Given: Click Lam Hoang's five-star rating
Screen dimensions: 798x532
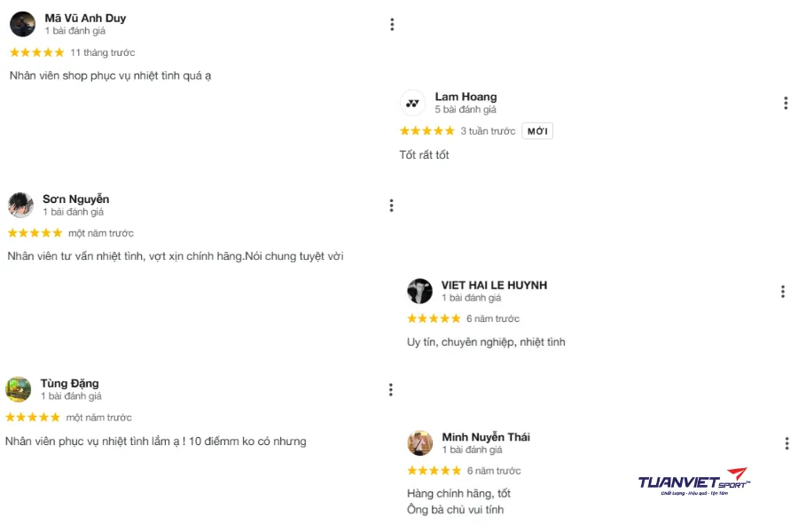Looking at the screenshot, I should (x=427, y=131).
